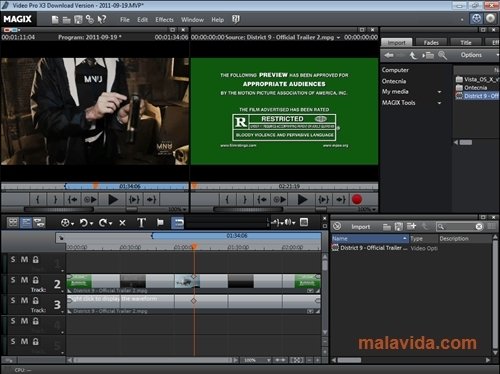The image size is (500, 374).
Task: Click the program monitor scrub bar
Action: pyautogui.click(x=95, y=186)
